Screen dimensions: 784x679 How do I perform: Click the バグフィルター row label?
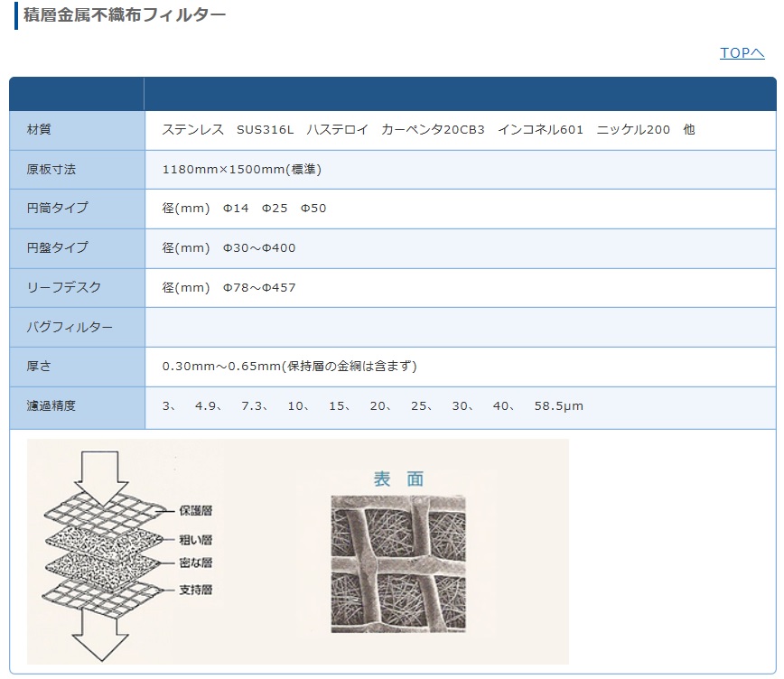[70, 327]
